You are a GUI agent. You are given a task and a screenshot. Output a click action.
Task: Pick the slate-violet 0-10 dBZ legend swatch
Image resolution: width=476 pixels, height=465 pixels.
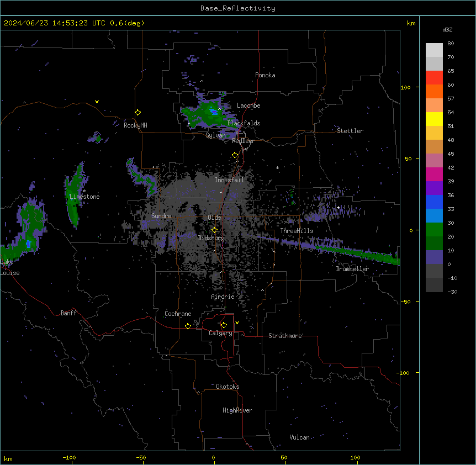tap(434, 257)
